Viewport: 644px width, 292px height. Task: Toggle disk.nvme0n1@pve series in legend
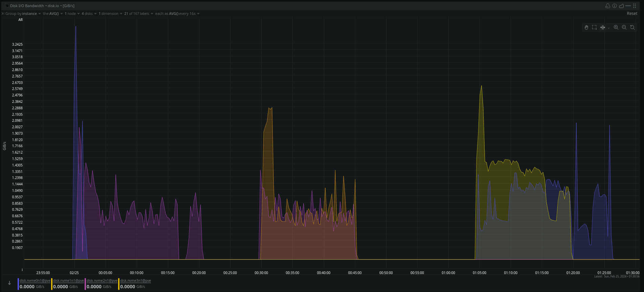point(35,280)
